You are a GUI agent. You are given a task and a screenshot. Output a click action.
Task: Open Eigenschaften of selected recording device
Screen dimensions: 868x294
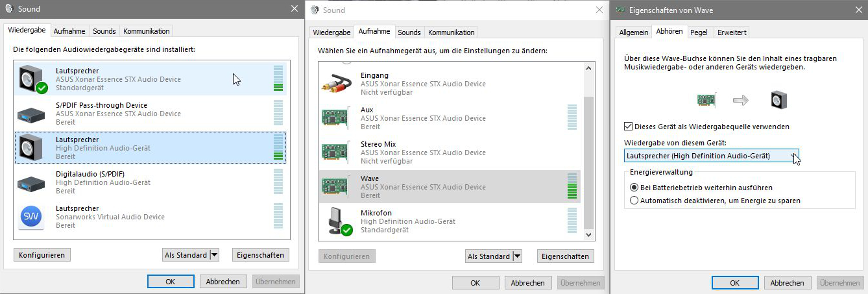(565, 256)
